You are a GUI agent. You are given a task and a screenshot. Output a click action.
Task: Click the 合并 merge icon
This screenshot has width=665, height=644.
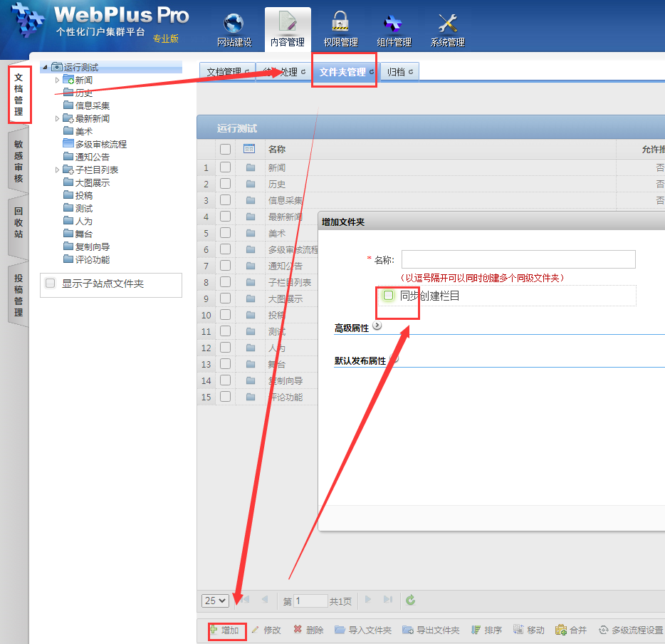(x=561, y=630)
